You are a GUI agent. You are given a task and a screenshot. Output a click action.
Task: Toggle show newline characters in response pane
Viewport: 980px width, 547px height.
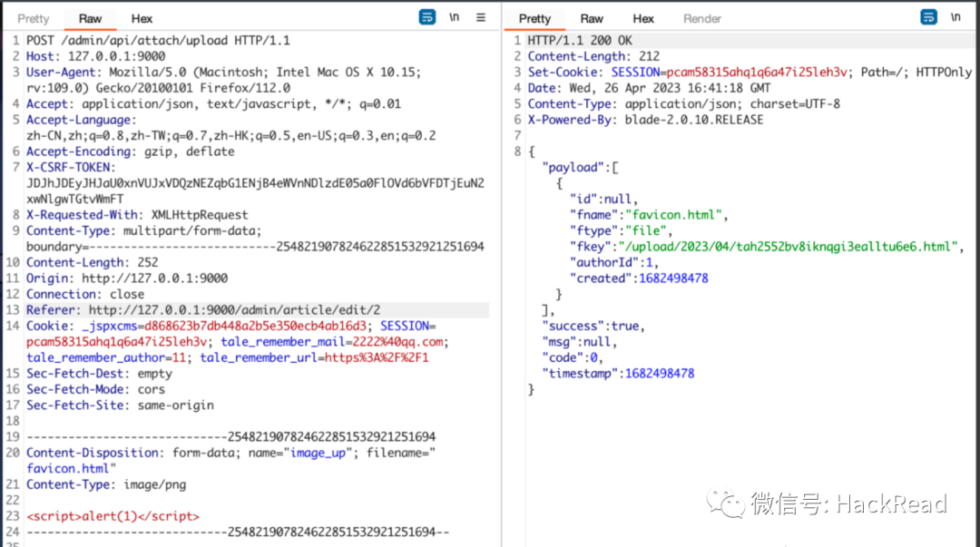pyautogui.click(x=955, y=17)
